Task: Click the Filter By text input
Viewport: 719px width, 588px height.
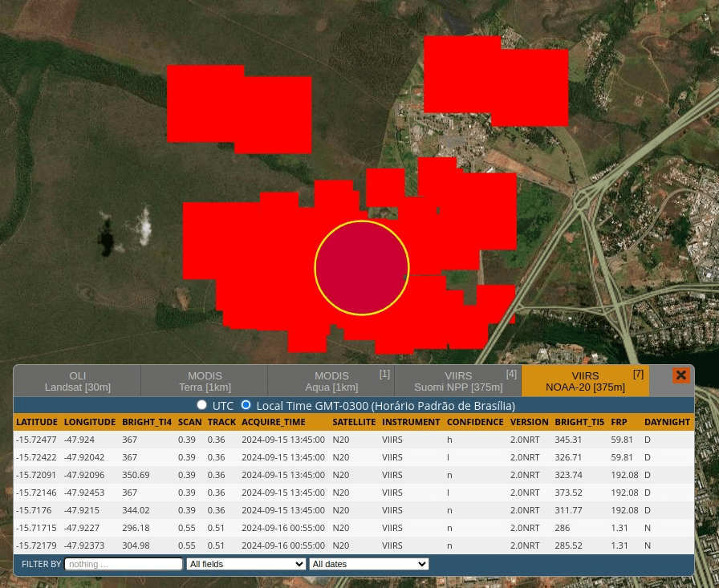Action: (x=124, y=564)
